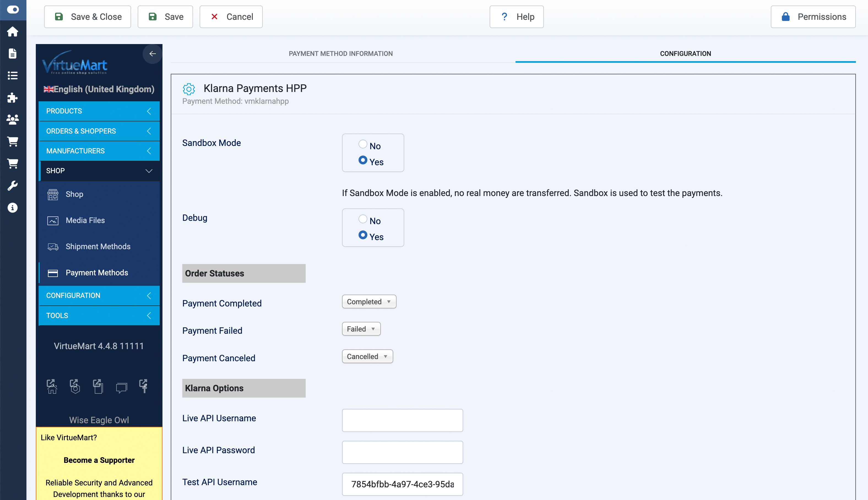Open the Payment Completed status dropdown
Screen dimensions: 868x500
coord(369,301)
